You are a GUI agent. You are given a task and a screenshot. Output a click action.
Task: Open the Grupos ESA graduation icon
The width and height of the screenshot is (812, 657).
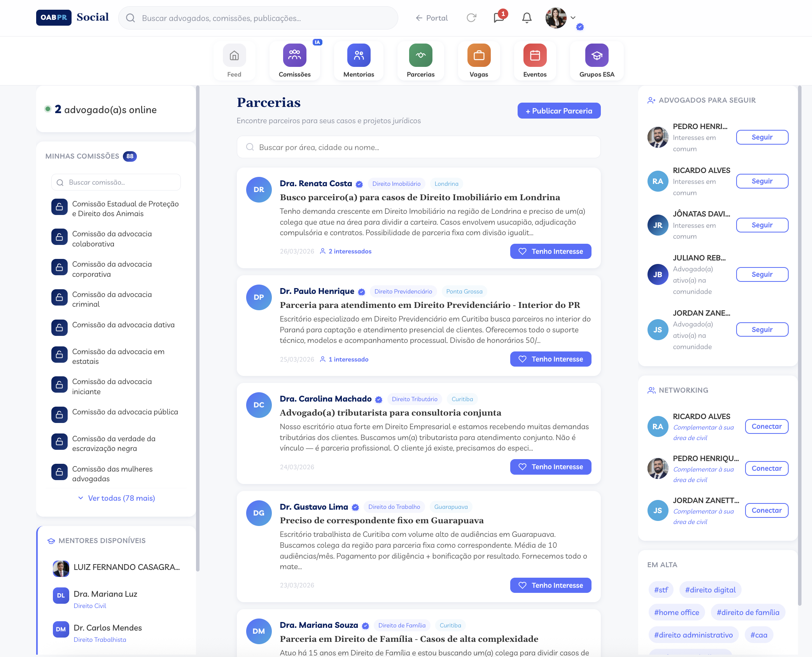[597, 56]
